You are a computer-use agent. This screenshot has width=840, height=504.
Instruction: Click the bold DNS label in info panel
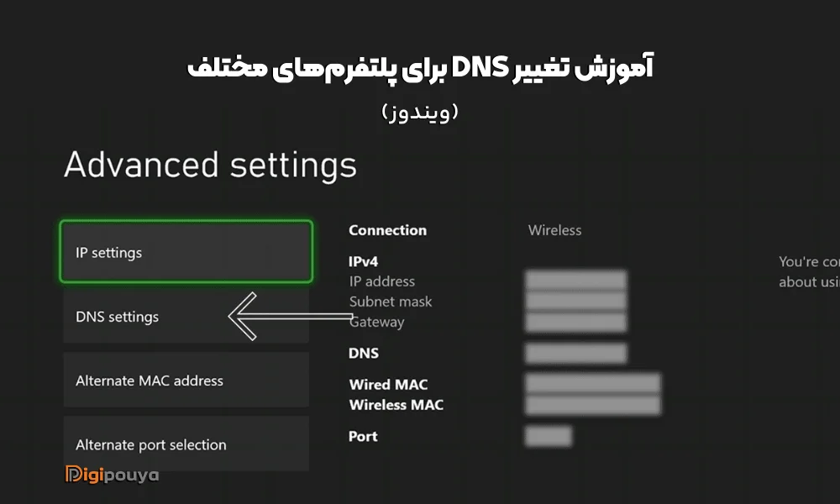point(364,354)
